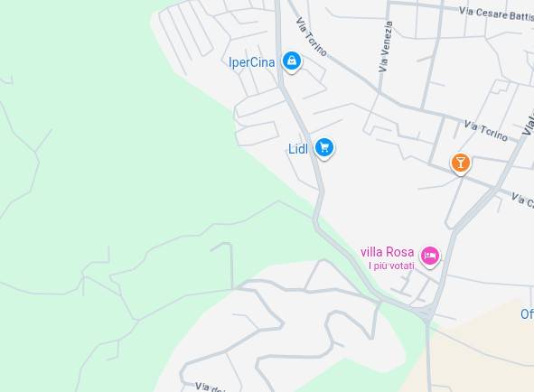The image size is (534, 392).
Task: Click the IperCina shopping bag pin
Action: (x=292, y=62)
